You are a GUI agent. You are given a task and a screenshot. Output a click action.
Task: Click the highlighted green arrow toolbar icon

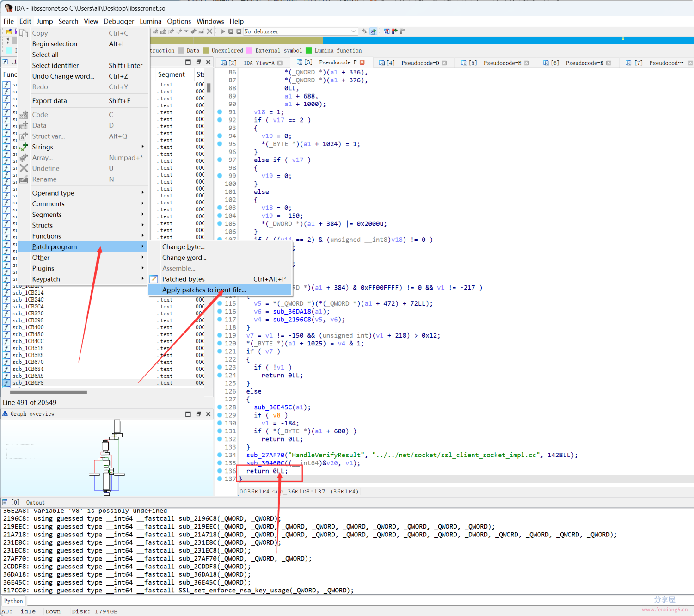[x=374, y=31]
